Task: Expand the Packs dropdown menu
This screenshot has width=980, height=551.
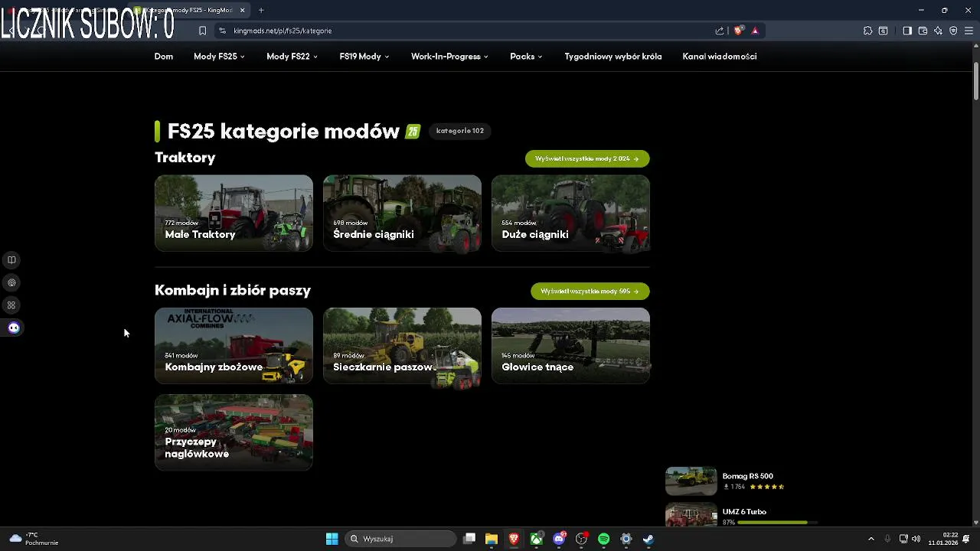Action: pyautogui.click(x=526, y=57)
